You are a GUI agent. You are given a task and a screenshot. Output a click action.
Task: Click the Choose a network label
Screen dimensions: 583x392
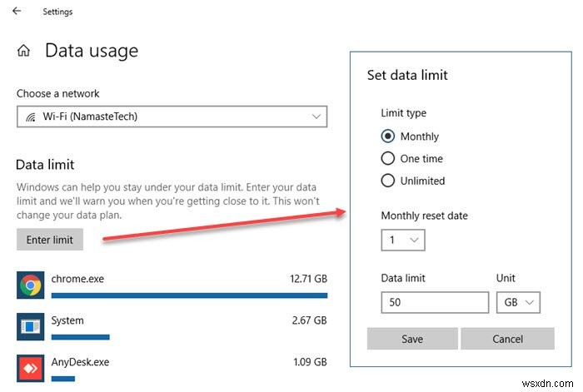tap(58, 94)
